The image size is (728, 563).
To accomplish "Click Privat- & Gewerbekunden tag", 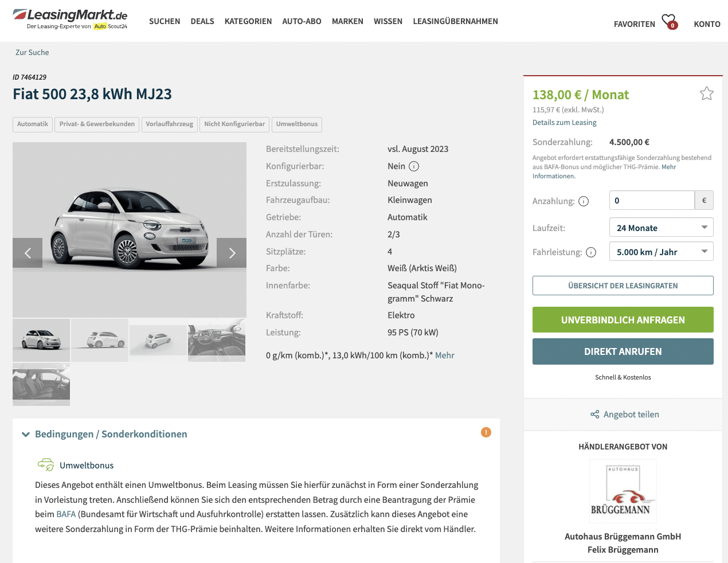I will pyautogui.click(x=97, y=124).
